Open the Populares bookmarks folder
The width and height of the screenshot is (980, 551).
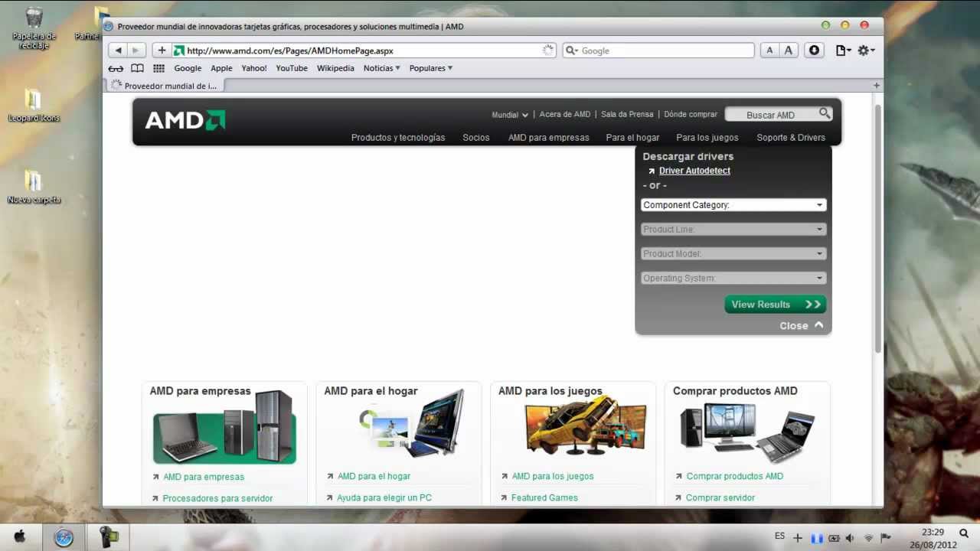[x=430, y=68]
